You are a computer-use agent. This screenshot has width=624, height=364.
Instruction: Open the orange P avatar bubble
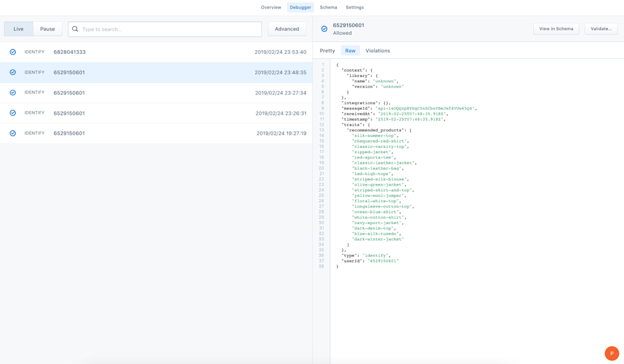[612, 353]
